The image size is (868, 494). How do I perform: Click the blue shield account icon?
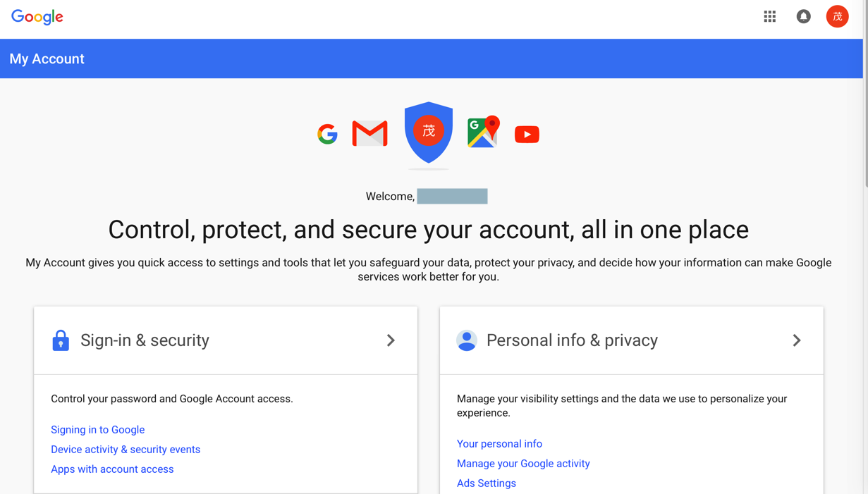428,132
